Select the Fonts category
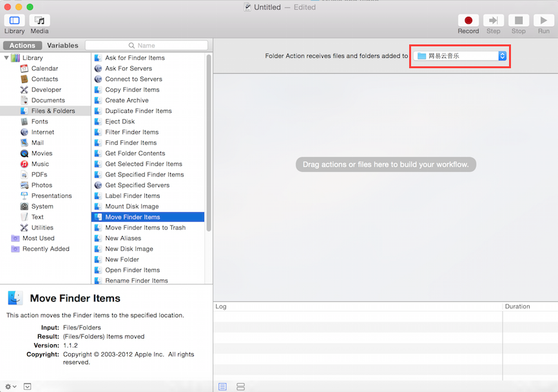558x392 pixels. tap(39, 122)
